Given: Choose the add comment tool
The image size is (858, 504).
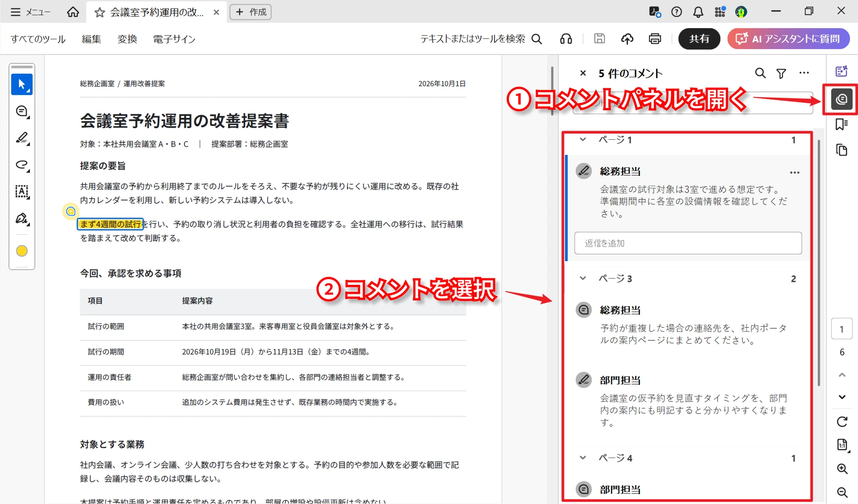Looking at the screenshot, I should tap(22, 112).
